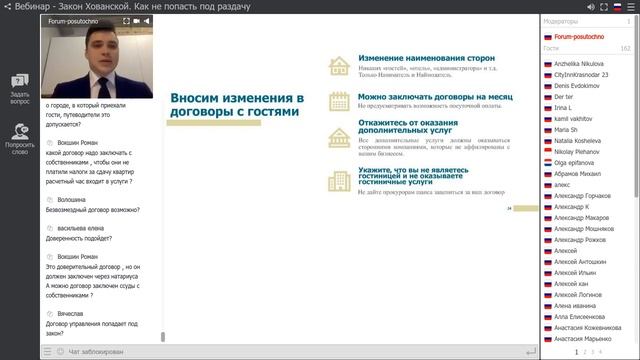Open the Russian flag language selector

[x=617, y=7]
